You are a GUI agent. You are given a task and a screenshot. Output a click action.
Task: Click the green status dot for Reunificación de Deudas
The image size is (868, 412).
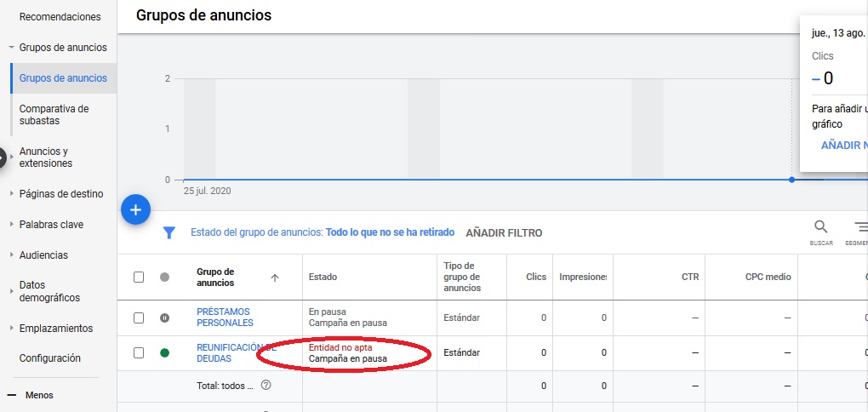pyautogui.click(x=164, y=352)
